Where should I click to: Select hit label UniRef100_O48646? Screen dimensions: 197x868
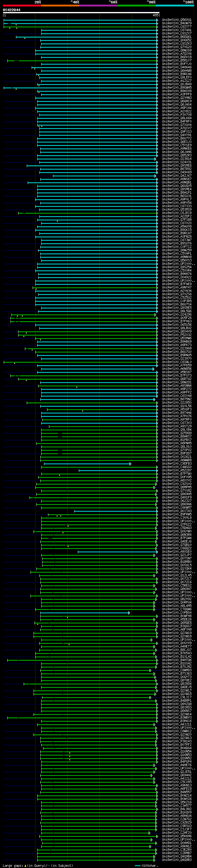(x=177, y=67)
